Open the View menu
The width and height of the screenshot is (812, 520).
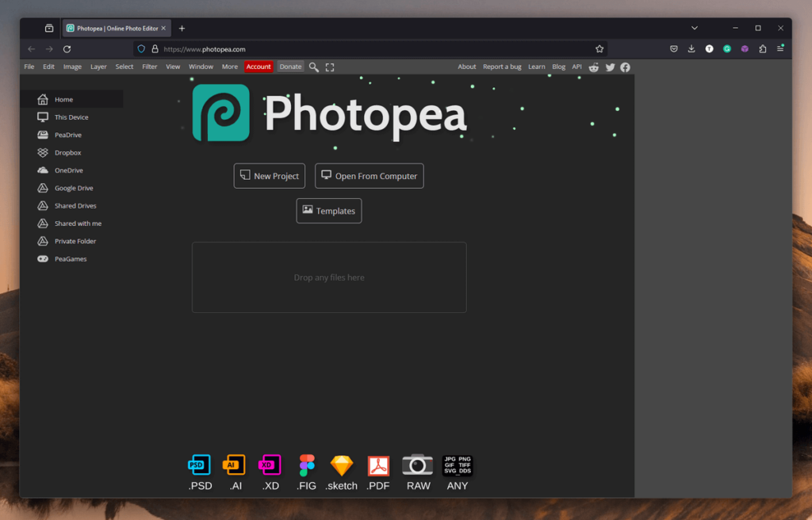pos(173,67)
